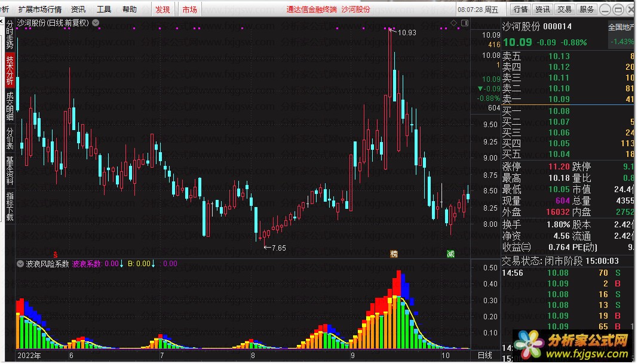638x364 pixels.
Task: Open the 成交明细 side tab
Action: click(10, 106)
